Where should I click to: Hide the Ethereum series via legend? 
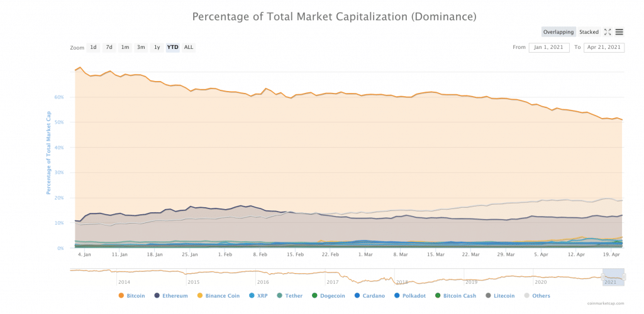[x=171, y=296]
